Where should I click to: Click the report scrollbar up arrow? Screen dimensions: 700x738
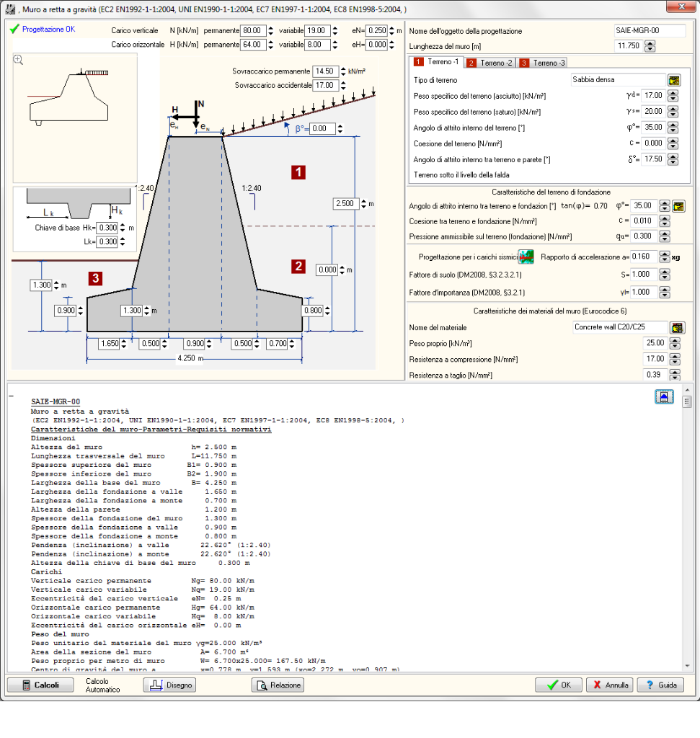687,390
